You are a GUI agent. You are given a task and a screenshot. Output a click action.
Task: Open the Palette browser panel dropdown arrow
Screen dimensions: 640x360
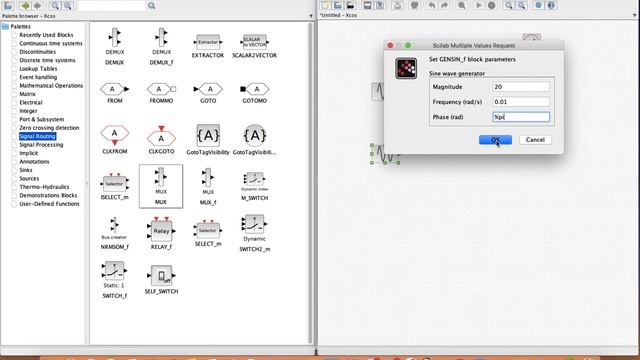(311, 16)
